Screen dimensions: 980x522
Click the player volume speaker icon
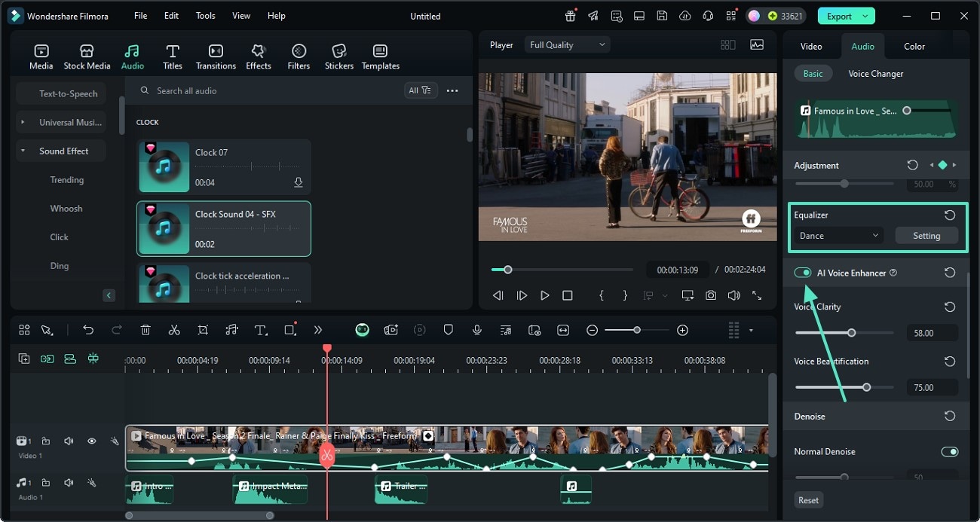coord(733,295)
